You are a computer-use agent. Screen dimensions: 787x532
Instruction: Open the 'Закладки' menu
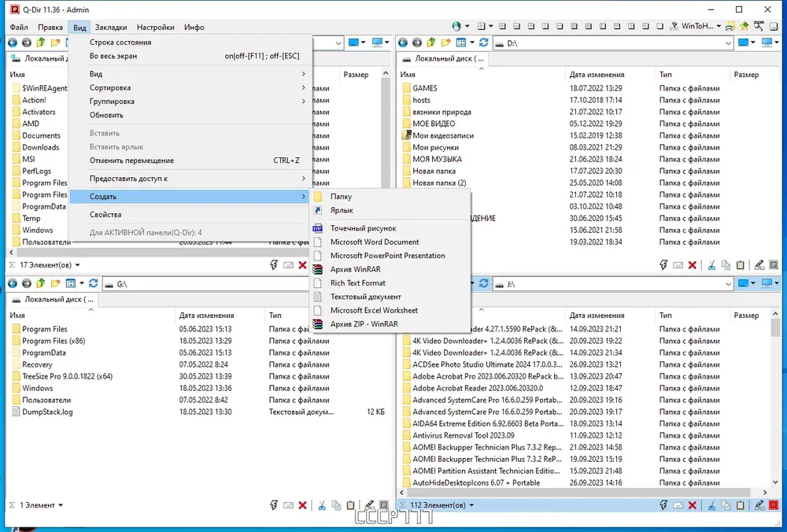[111, 27]
